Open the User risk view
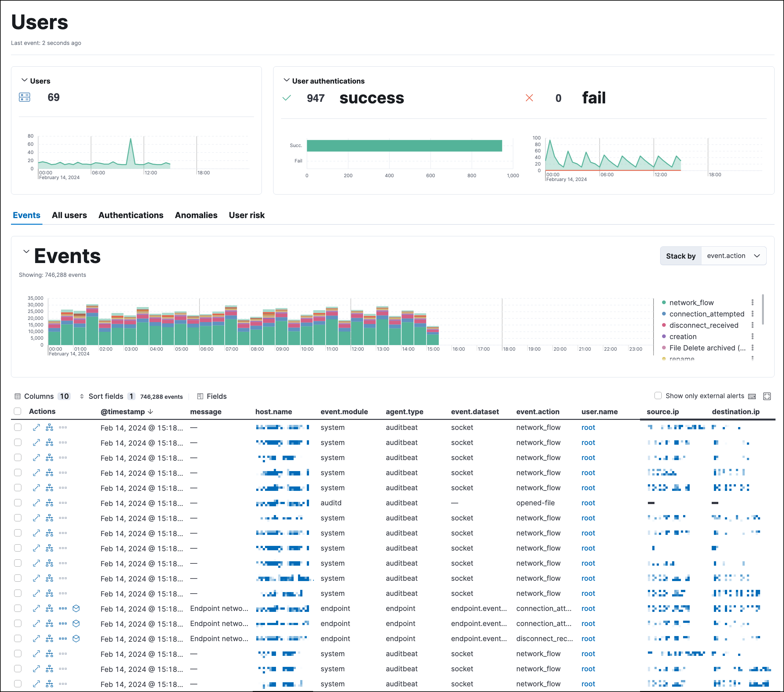 (247, 215)
